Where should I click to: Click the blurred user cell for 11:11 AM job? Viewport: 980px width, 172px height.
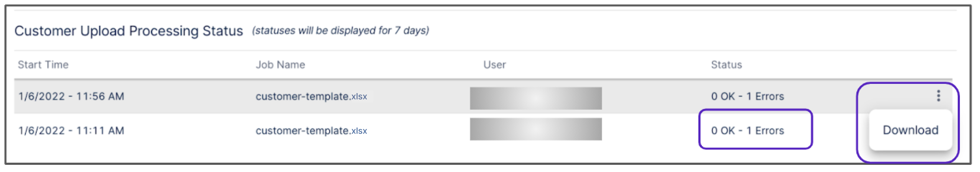click(535, 129)
